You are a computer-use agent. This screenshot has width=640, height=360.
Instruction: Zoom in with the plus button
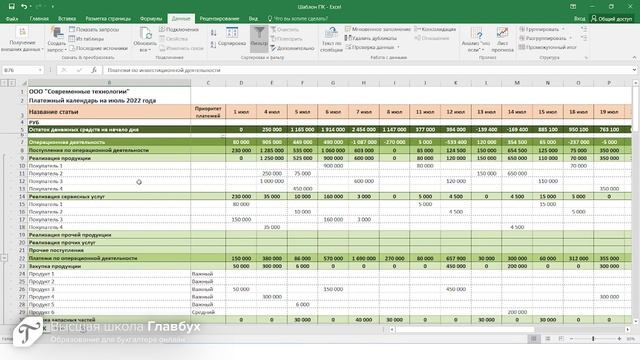click(x=619, y=339)
